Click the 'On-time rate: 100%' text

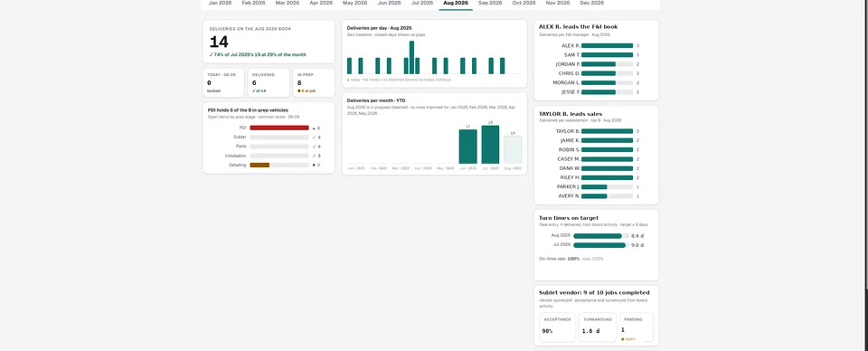point(559,259)
